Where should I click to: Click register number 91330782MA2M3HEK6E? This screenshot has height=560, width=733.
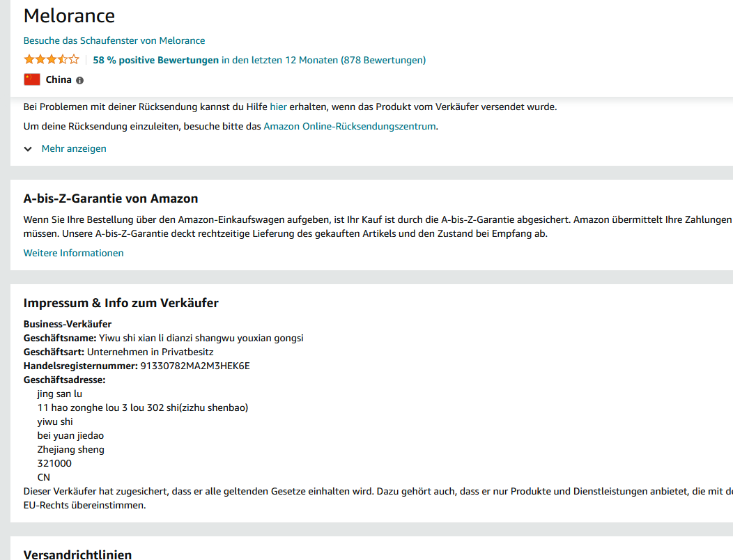(x=195, y=366)
